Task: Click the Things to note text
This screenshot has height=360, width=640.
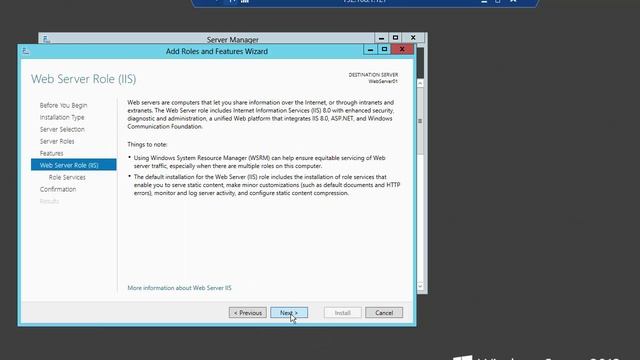Action: click(147, 144)
